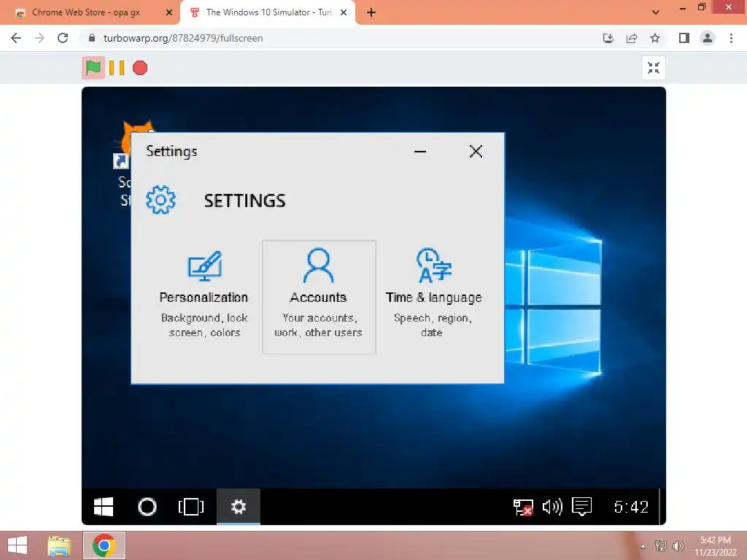Click the green flag to start project

93,68
